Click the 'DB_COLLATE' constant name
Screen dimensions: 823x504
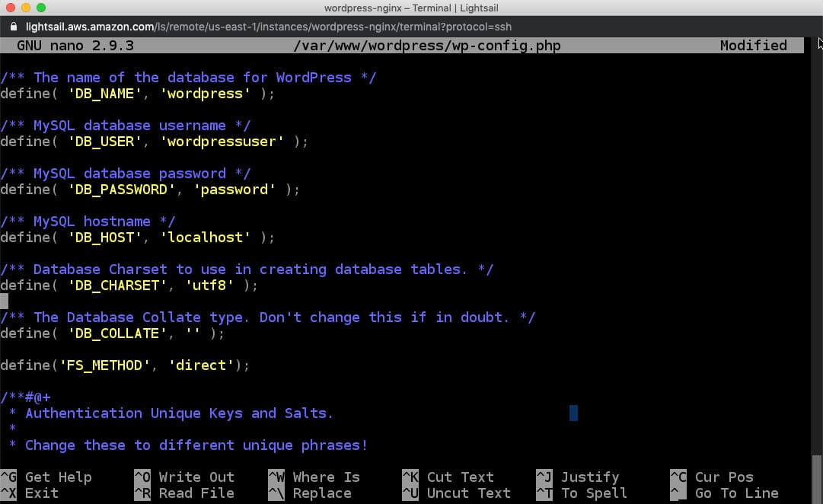[117, 333]
